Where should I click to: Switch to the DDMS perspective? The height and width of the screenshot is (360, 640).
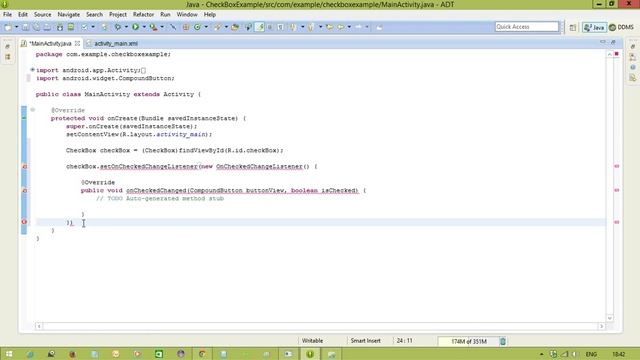[x=622, y=27]
